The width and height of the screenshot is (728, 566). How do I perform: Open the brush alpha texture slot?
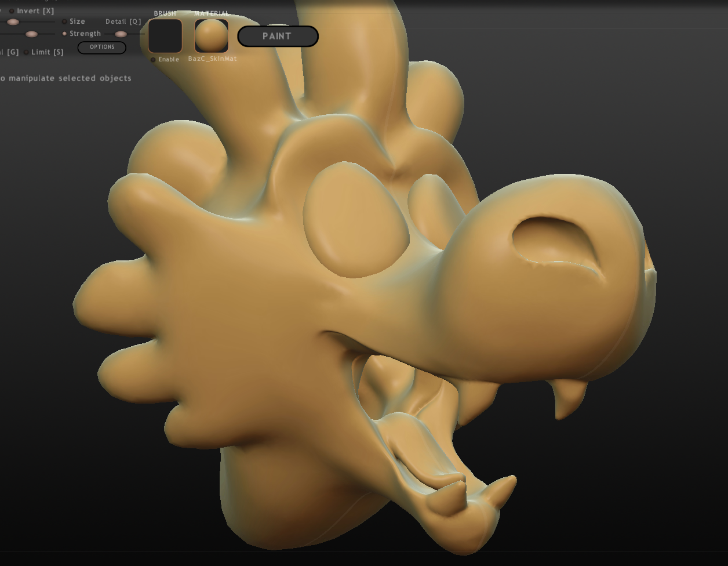point(165,36)
